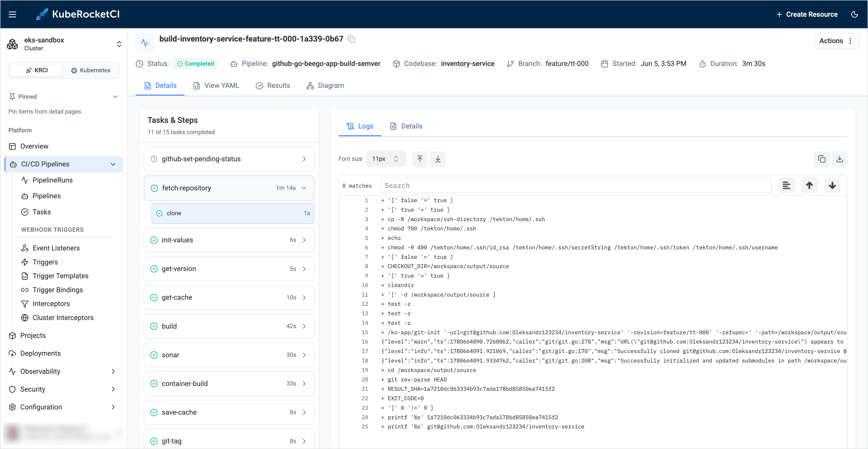Click the KubeRocketCI rocket logo

[x=42, y=14]
